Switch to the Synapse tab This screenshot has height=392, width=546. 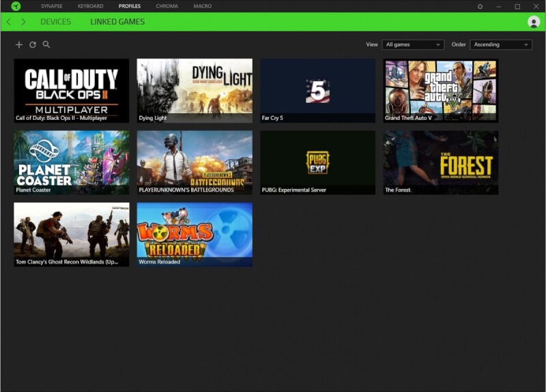point(52,6)
